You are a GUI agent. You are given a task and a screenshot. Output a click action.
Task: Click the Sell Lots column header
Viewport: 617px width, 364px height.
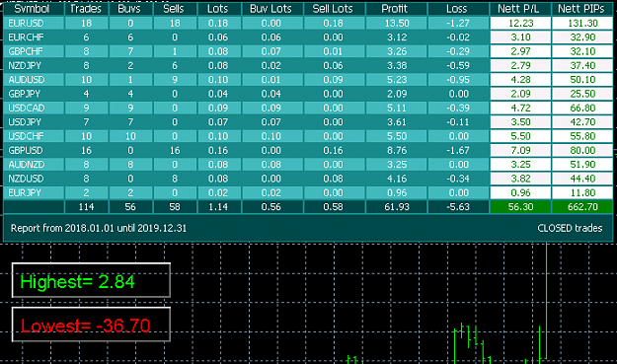(334, 9)
